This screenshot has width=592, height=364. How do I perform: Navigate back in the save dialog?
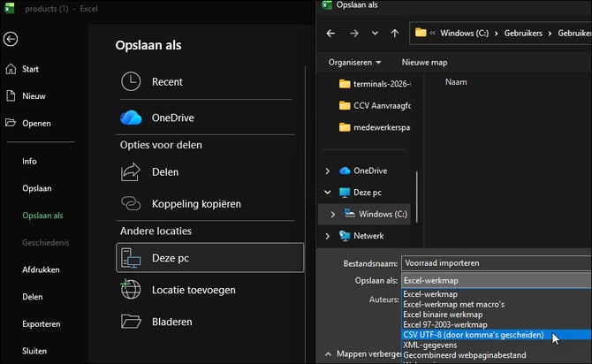pos(330,34)
